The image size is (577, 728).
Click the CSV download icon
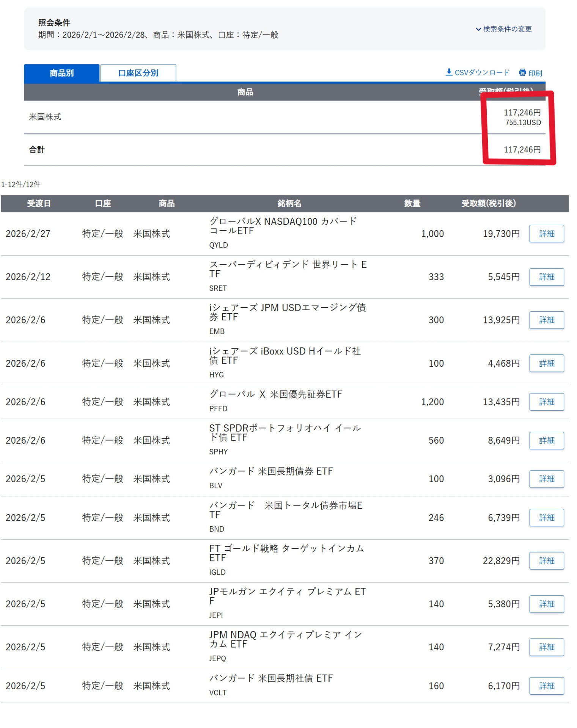coord(448,72)
